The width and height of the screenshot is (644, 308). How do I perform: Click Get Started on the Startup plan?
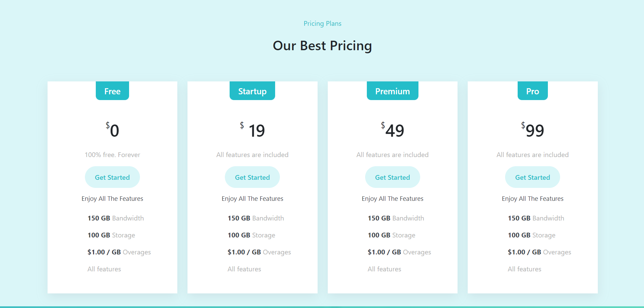click(x=252, y=177)
